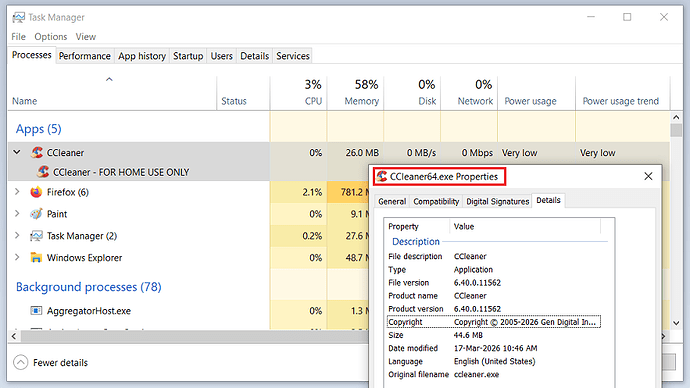Click the Task Manager (2) row icon
The image size is (690, 388).
pyautogui.click(x=36, y=236)
